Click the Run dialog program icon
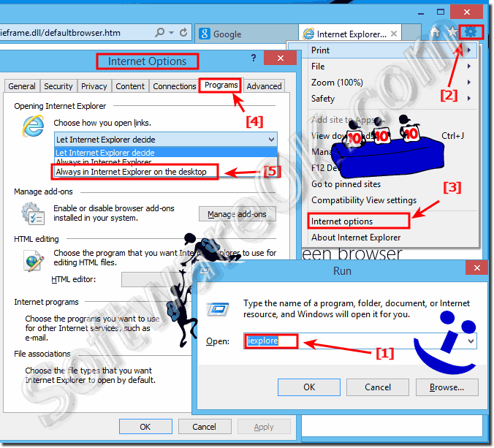Viewport: 494px width, 448px height. (x=217, y=309)
